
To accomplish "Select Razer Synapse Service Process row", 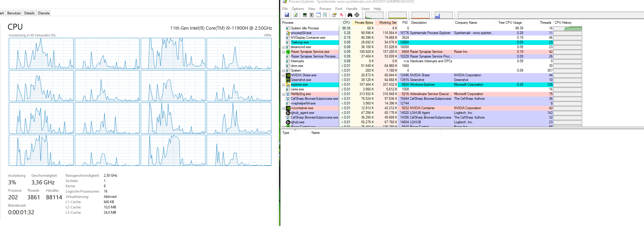I will pos(431,56).
